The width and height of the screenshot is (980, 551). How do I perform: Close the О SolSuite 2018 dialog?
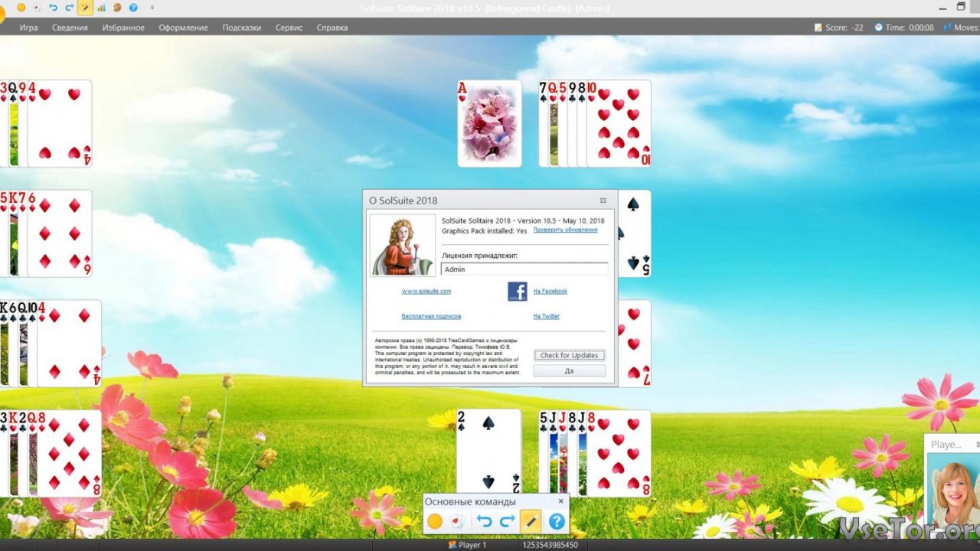tap(603, 201)
